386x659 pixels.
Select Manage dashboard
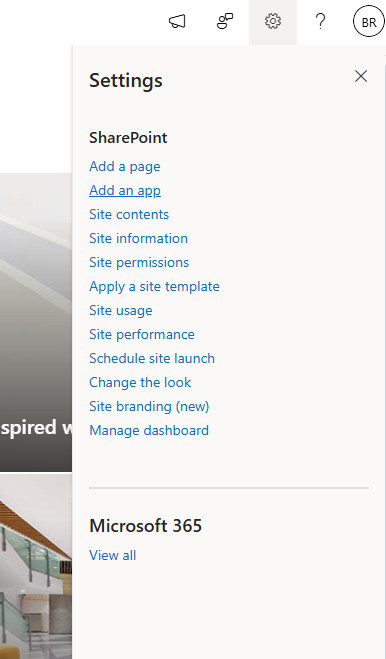(x=149, y=430)
